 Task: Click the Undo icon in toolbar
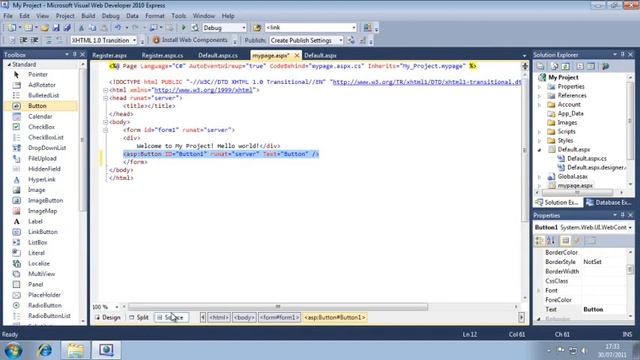pyautogui.click(x=118, y=28)
